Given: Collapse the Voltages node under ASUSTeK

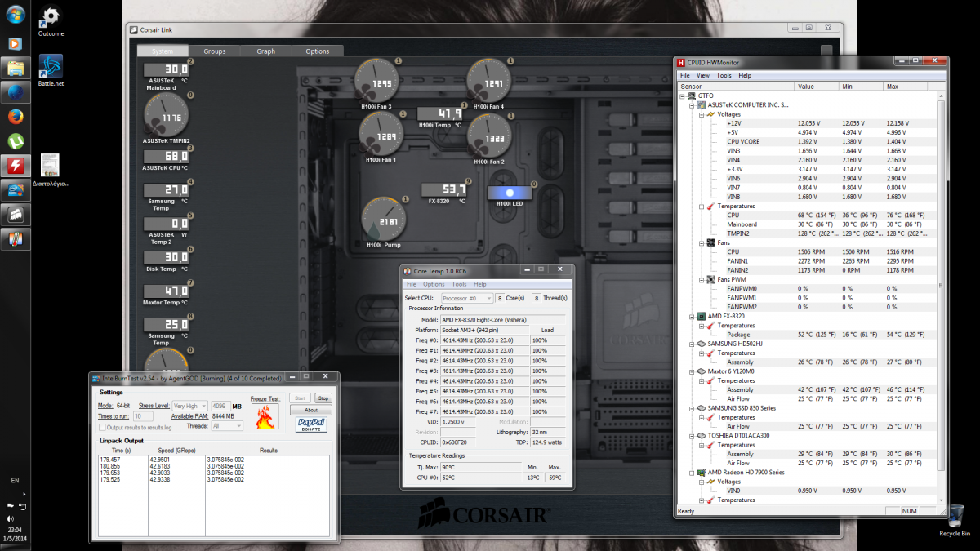Looking at the screenshot, I should 702,114.
